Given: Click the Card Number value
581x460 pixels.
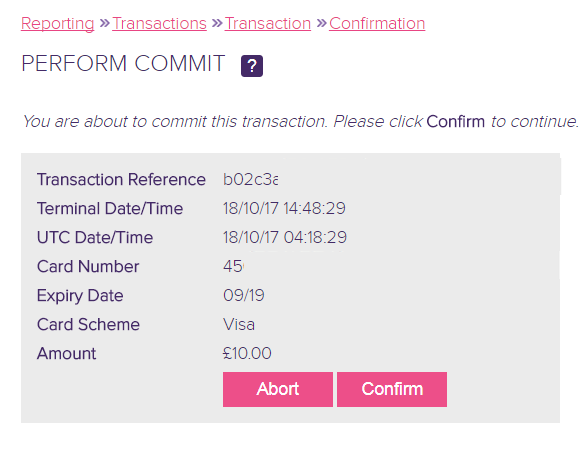Looking at the screenshot, I should [x=233, y=266].
